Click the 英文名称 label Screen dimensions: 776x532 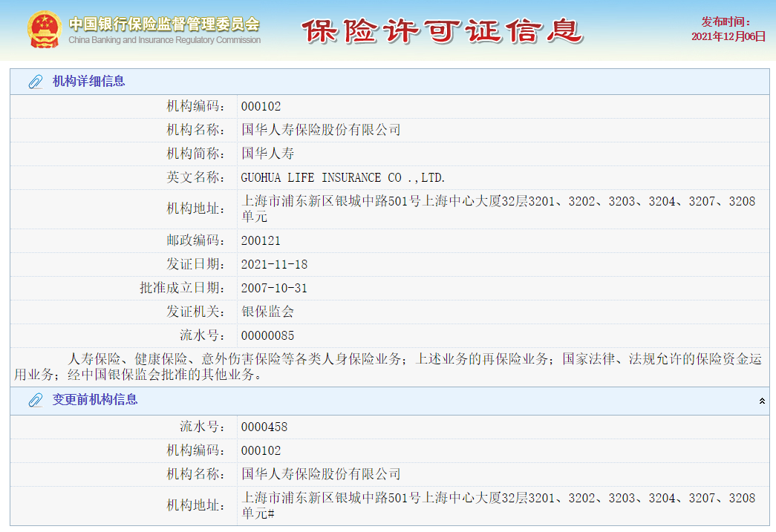tap(195, 177)
